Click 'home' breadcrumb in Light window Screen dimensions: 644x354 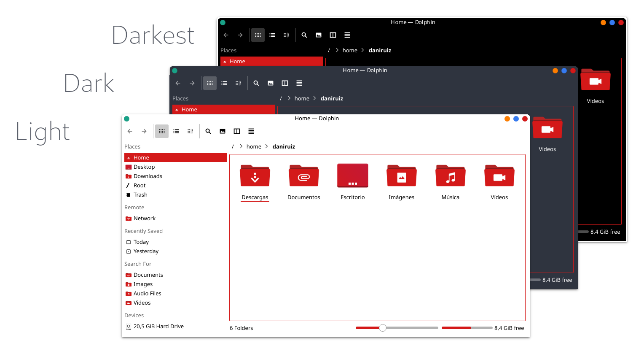pos(254,146)
